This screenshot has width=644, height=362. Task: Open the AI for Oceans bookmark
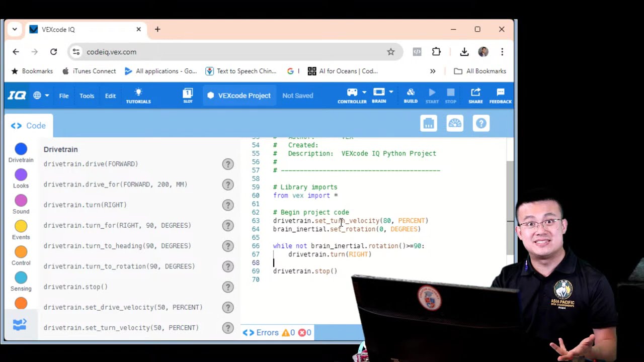pyautogui.click(x=343, y=71)
